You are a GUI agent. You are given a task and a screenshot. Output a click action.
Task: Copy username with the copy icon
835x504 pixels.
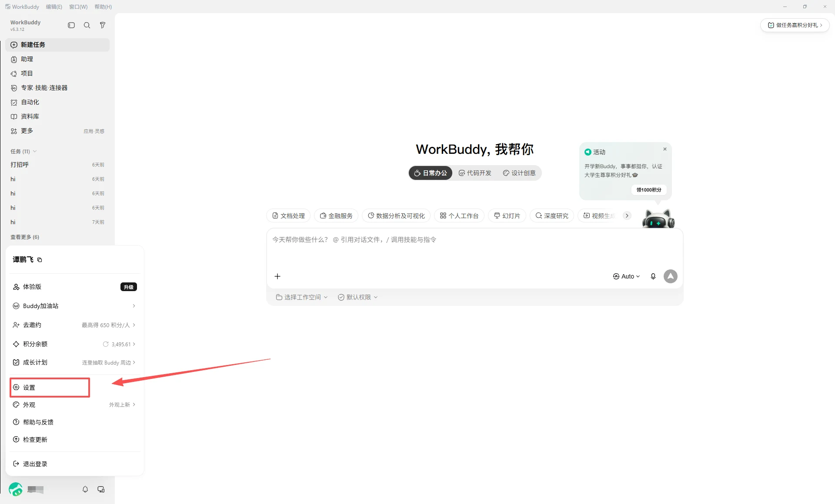(x=40, y=260)
